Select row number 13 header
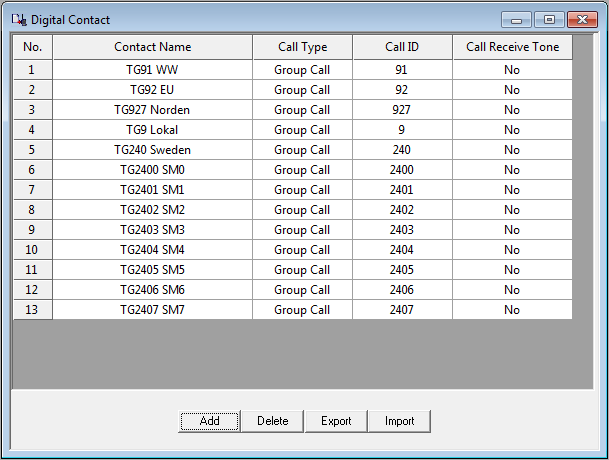This screenshot has width=609, height=460. 32,310
